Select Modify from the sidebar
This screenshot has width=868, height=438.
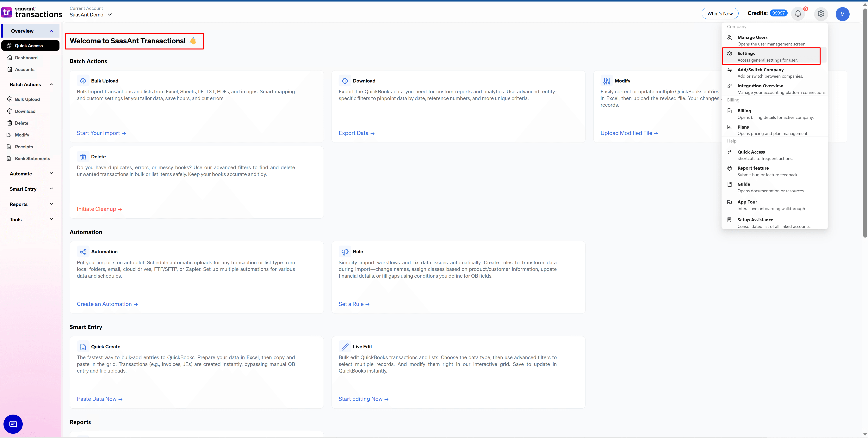click(x=22, y=135)
